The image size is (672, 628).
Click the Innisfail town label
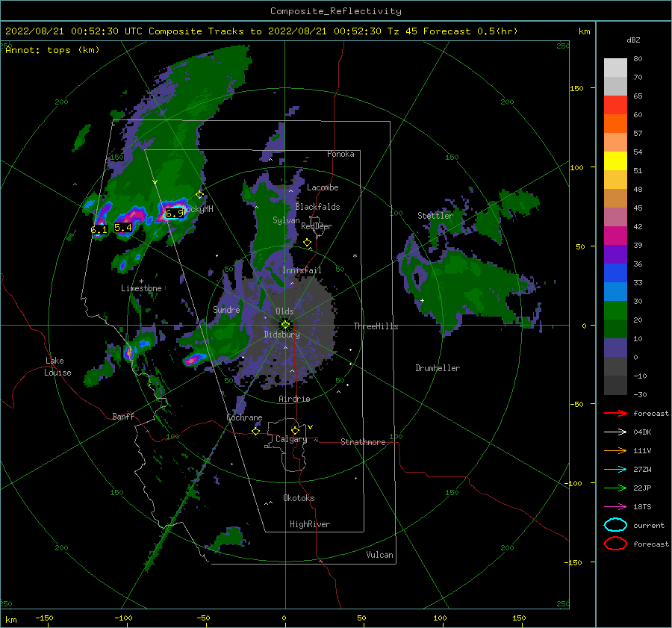[302, 270]
